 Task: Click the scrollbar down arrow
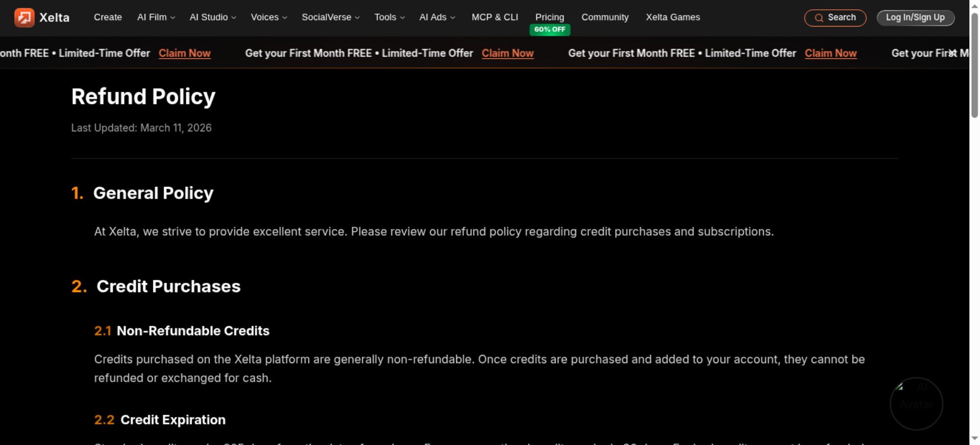point(975,439)
